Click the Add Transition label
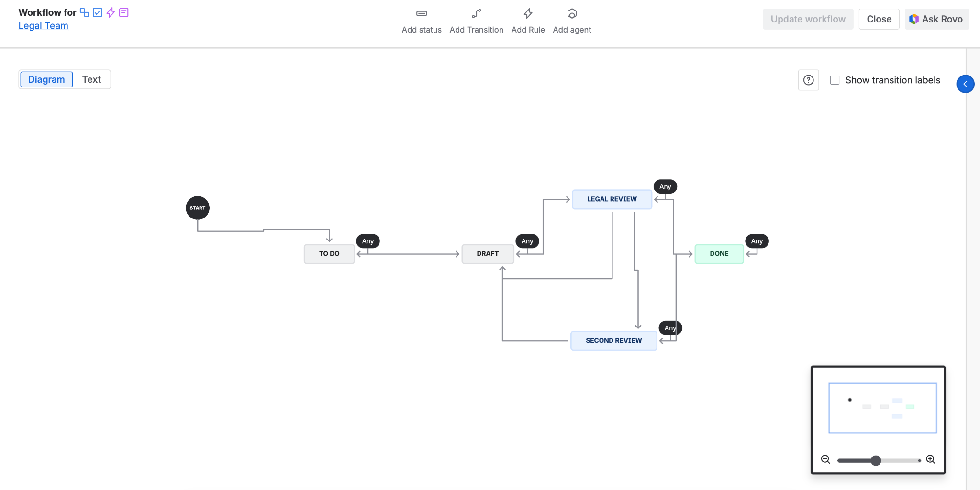This screenshot has width=980, height=490. point(476,30)
